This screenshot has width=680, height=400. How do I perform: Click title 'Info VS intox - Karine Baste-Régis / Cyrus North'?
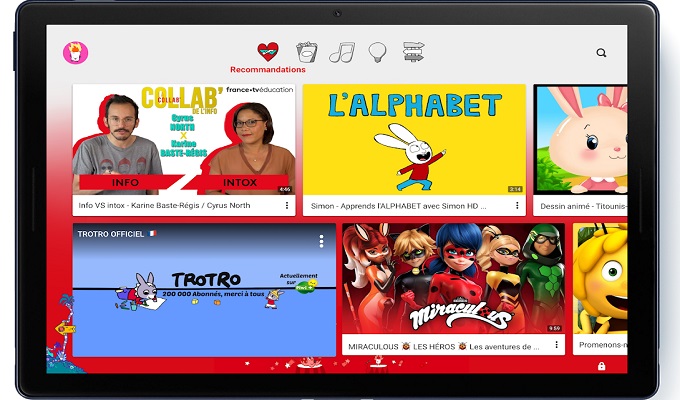(164, 206)
